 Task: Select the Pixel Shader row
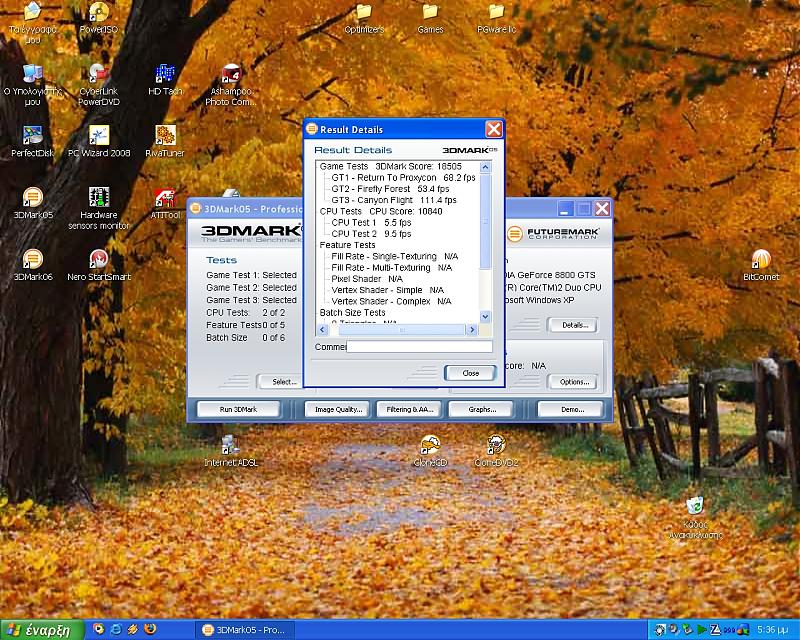(367, 279)
